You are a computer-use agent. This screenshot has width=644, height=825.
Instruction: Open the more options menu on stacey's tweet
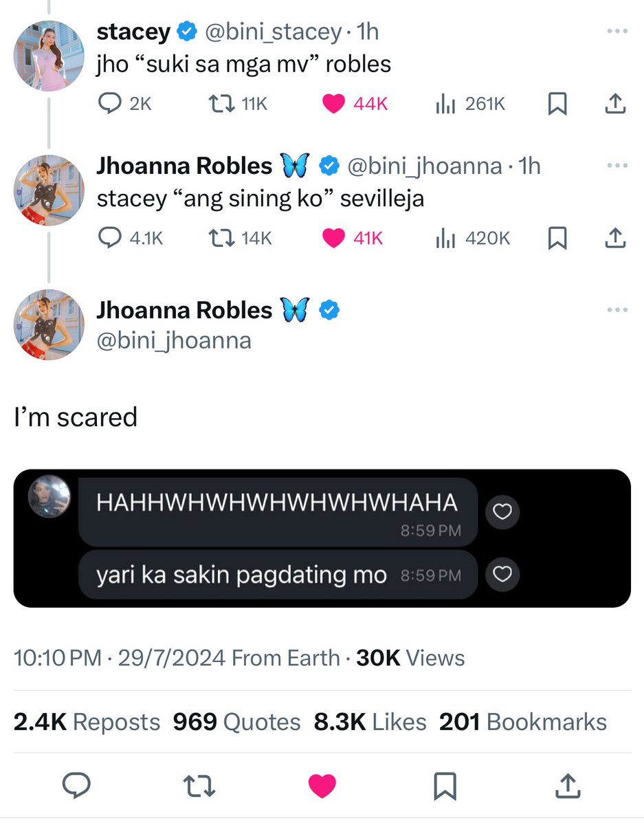[x=617, y=32]
